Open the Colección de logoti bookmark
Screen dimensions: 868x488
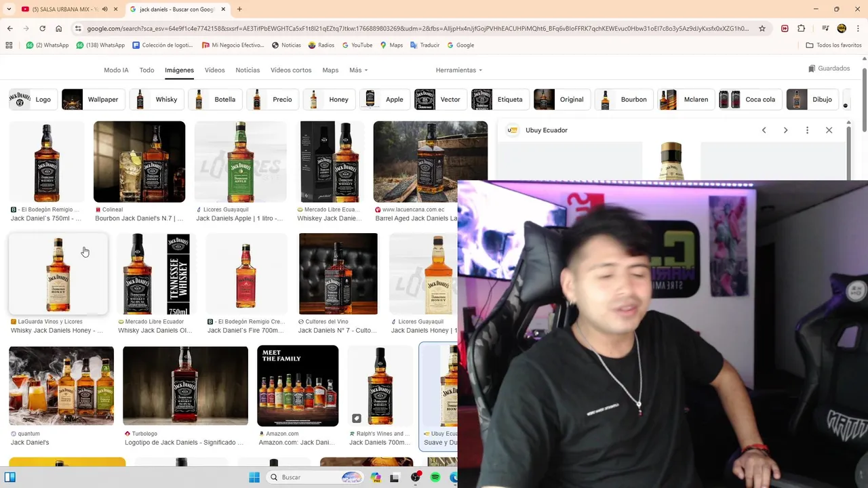[x=163, y=45]
